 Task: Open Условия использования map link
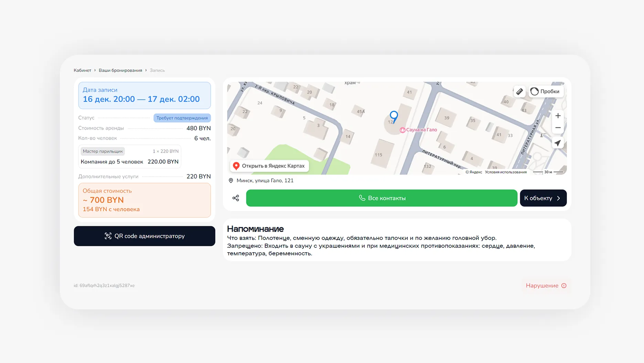tap(506, 172)
